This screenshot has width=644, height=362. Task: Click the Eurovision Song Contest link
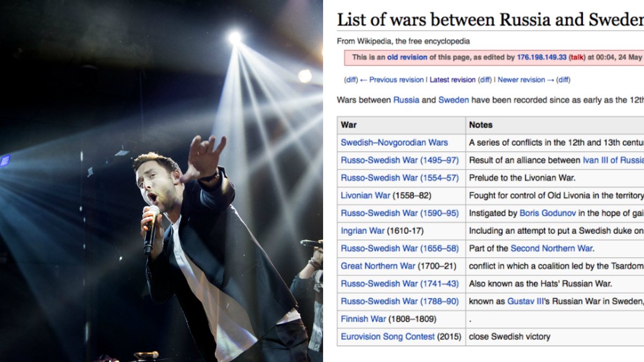[x=387, y=337]
